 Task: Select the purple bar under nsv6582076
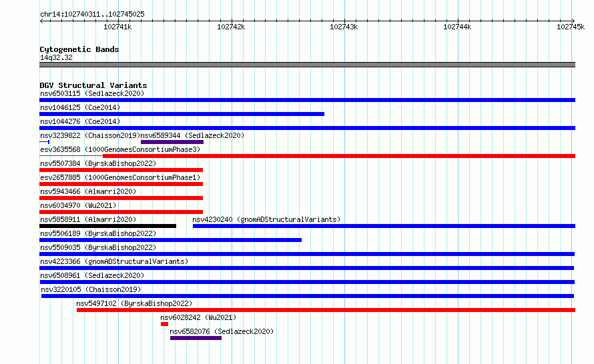(196, 338)
